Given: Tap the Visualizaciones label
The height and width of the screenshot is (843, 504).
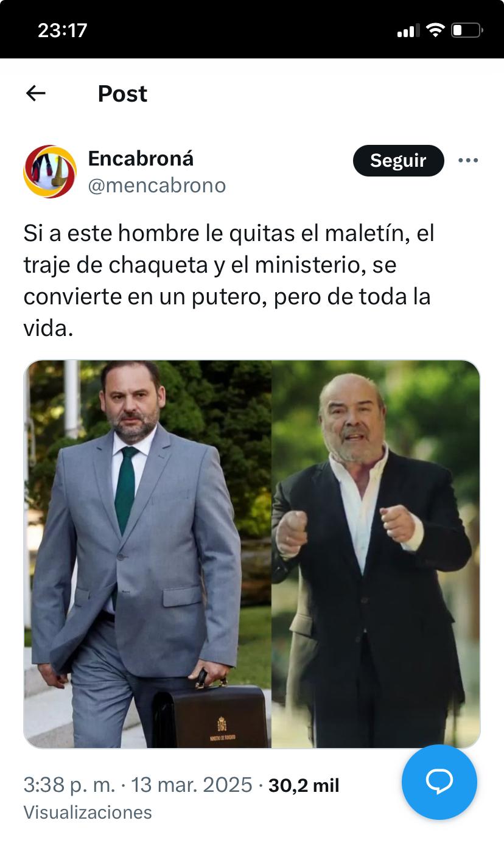Looking at the screenshot, I should pyautogui.click(x=88, y=813).
